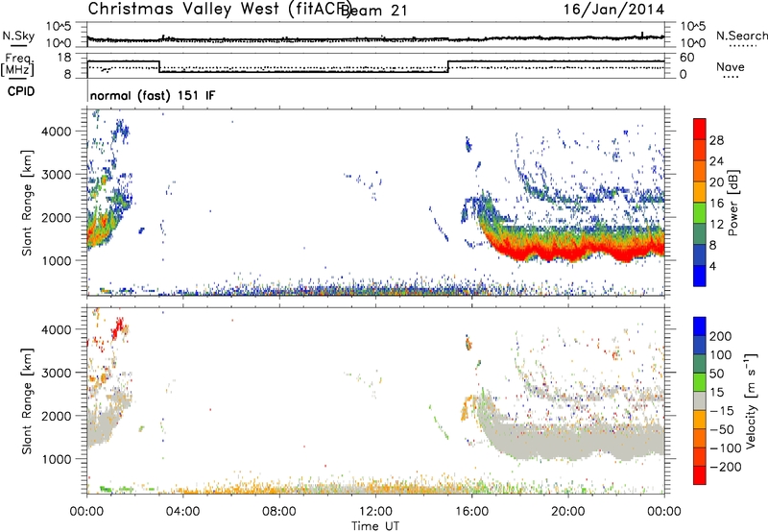Click the 'Power [dB]' color bar label
The height and width of the screenshot is (532, 768).
[x=732, y=203]
